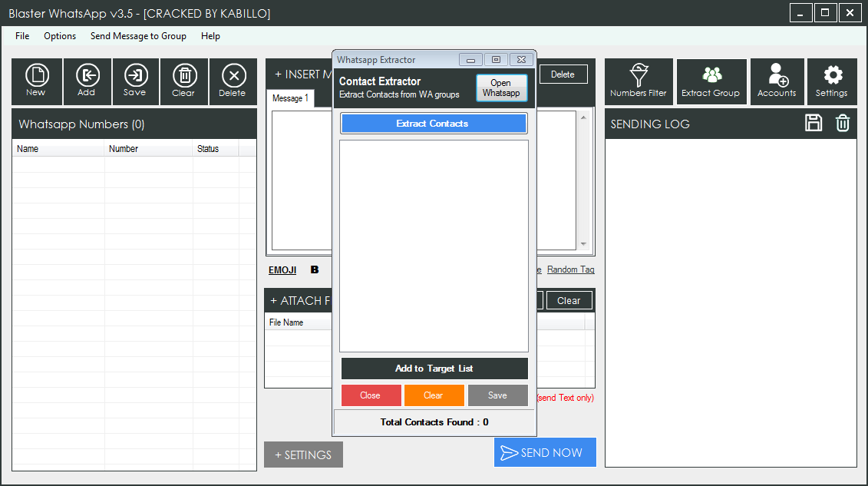Click the SEND NOW button

[545, 452]
